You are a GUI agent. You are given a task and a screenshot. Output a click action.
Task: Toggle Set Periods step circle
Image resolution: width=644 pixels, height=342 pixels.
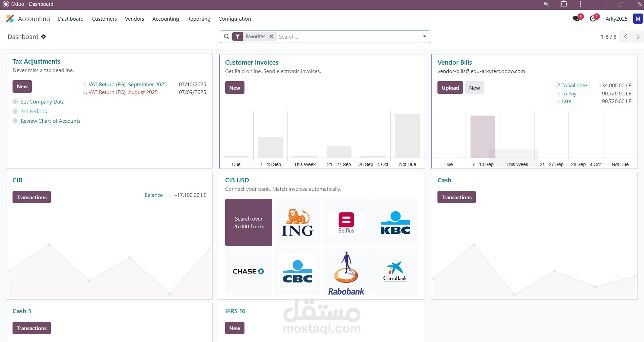pos(15,111)
